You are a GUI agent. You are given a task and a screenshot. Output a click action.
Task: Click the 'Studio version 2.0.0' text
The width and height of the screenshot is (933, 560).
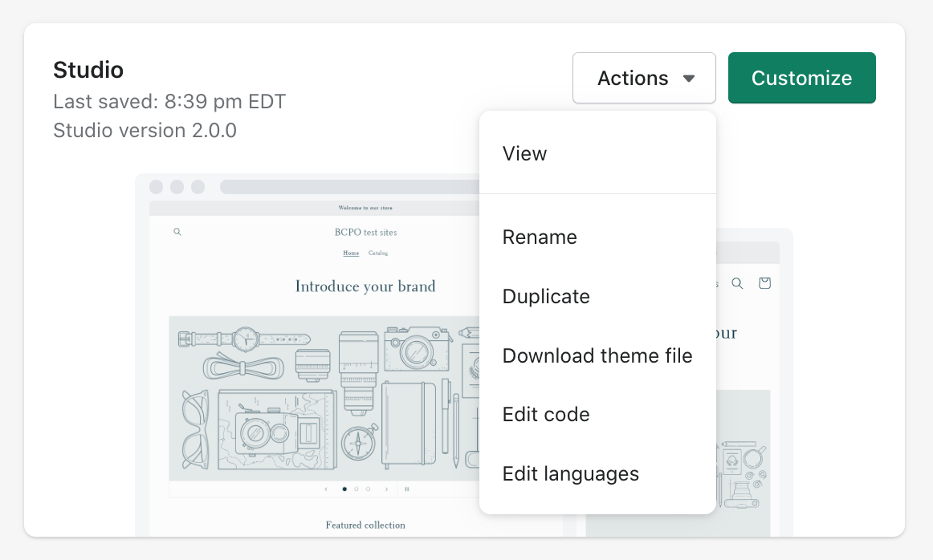[145, 130]
